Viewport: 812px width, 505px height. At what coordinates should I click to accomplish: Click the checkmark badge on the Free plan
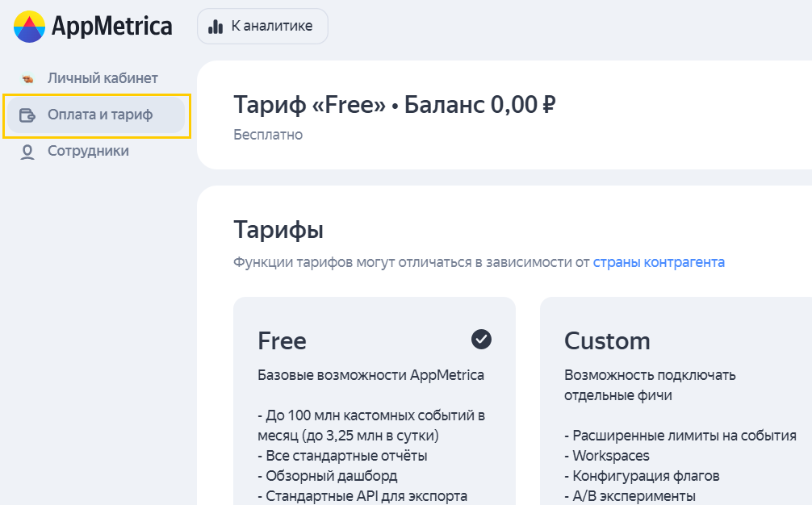pyautogui.click(x=481, y=340)
